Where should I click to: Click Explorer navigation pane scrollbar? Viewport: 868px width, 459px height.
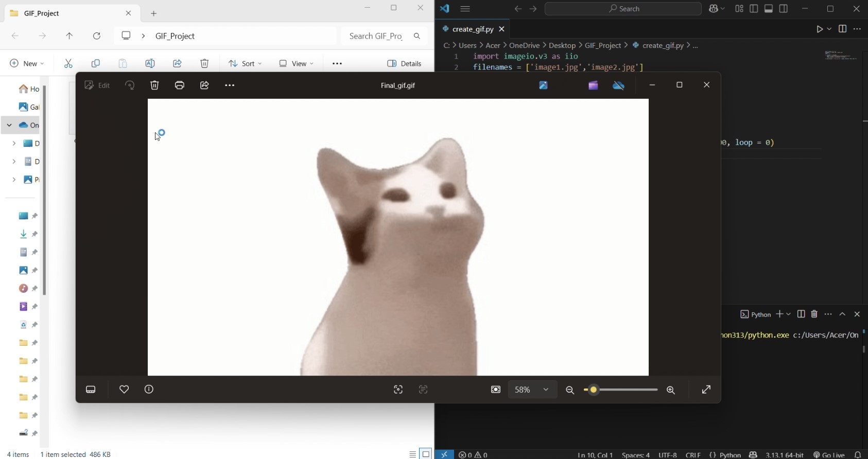point(45,190)
